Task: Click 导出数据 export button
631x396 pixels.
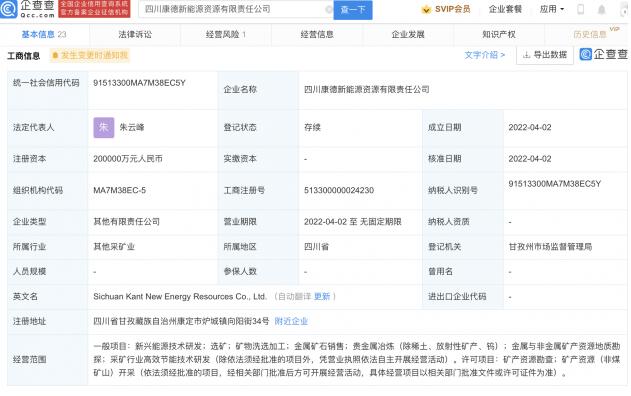Action: tap(545, 55)
